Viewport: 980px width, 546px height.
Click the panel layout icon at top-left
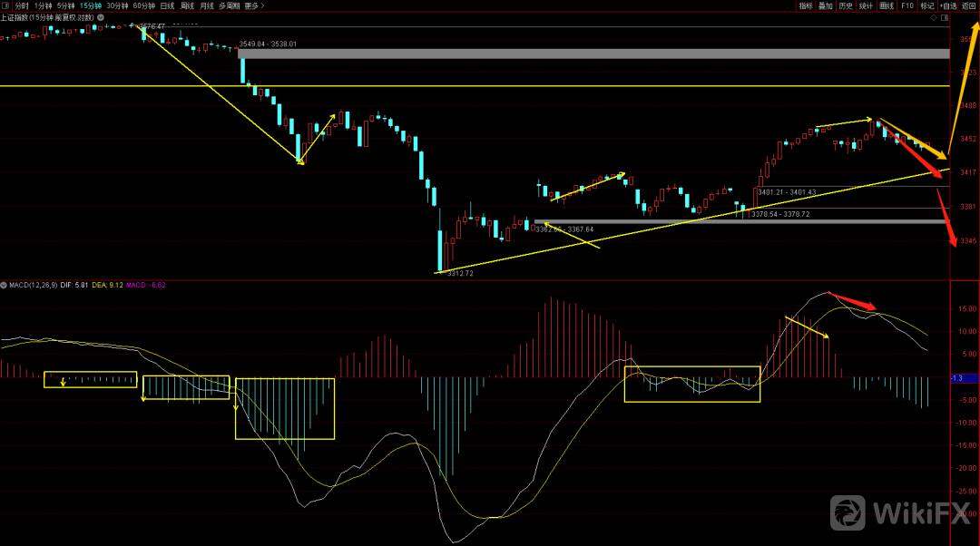click(5, 5)
